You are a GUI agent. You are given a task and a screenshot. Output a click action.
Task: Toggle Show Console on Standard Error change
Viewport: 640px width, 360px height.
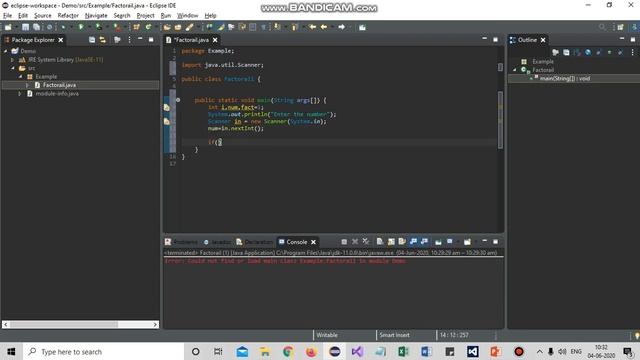424,242
